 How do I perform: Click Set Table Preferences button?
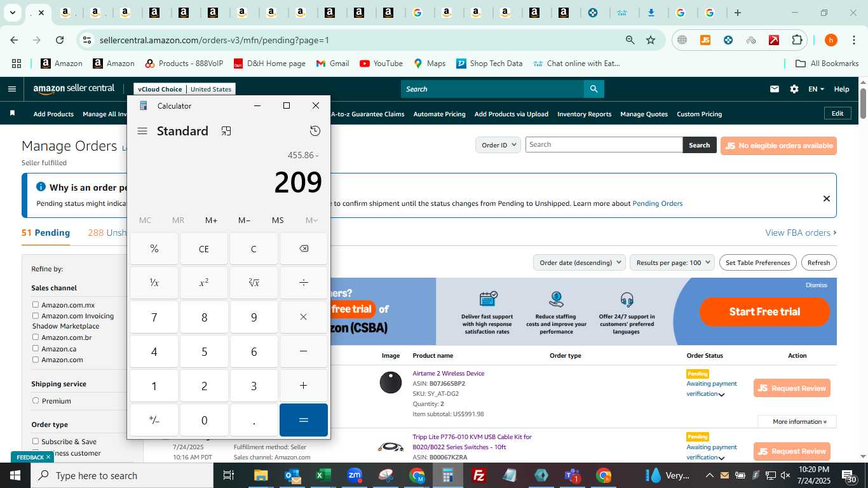[x=757, y=262]
